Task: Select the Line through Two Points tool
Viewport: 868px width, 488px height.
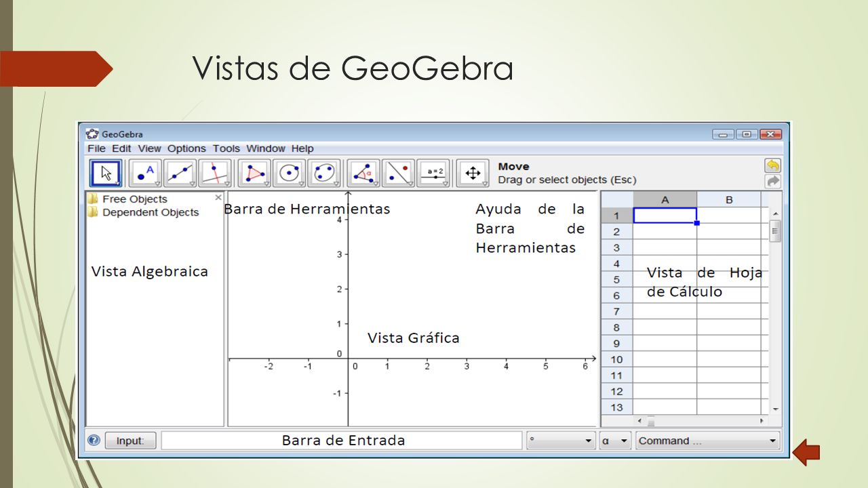Action: tap(180, 173)
